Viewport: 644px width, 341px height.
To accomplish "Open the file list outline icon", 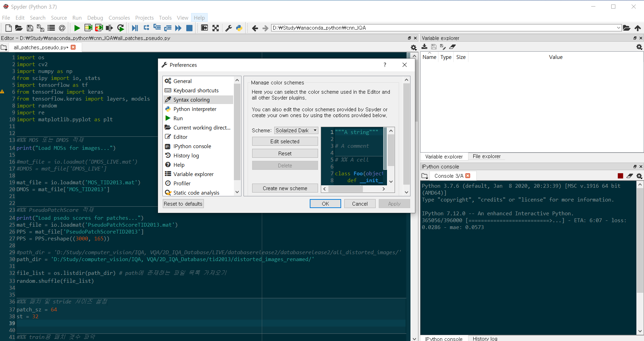I will (51, 28).
